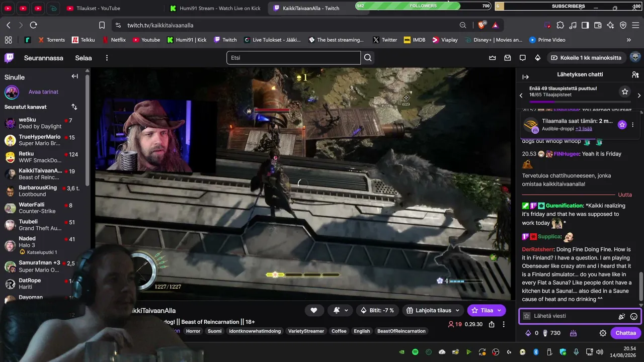
Task: Open the emote picker in chat
Action: point(634,316)
